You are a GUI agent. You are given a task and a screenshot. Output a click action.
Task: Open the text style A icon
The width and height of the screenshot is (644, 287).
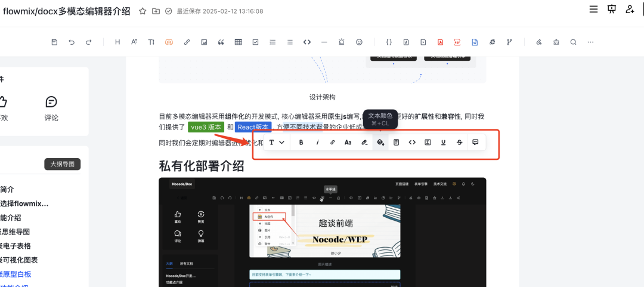tap(134, 42)
